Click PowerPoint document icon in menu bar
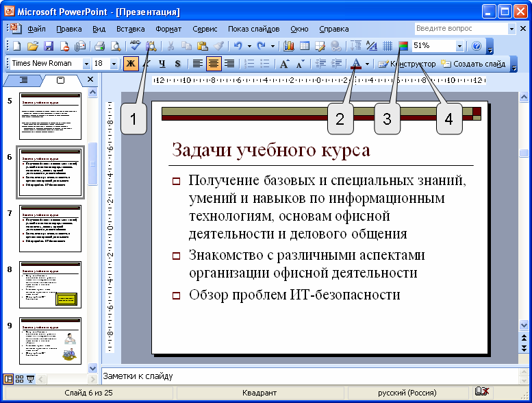Screen dimensions: 532x403 (16, 28)
